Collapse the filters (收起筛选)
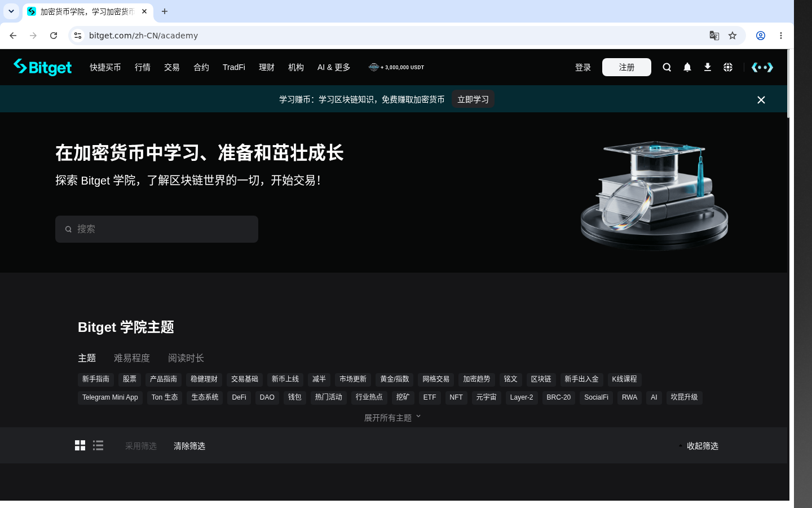The height and width of the screenshot is (508, 812). point(699,446)
